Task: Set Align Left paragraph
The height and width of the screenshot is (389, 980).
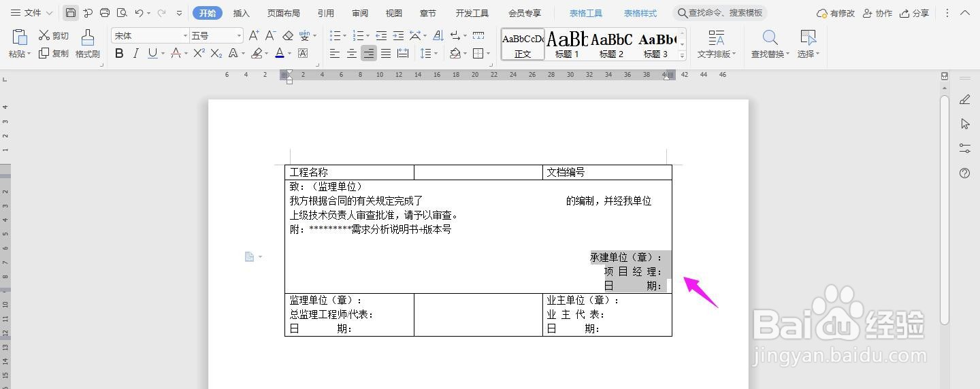Action: click(x=335, y=53)
